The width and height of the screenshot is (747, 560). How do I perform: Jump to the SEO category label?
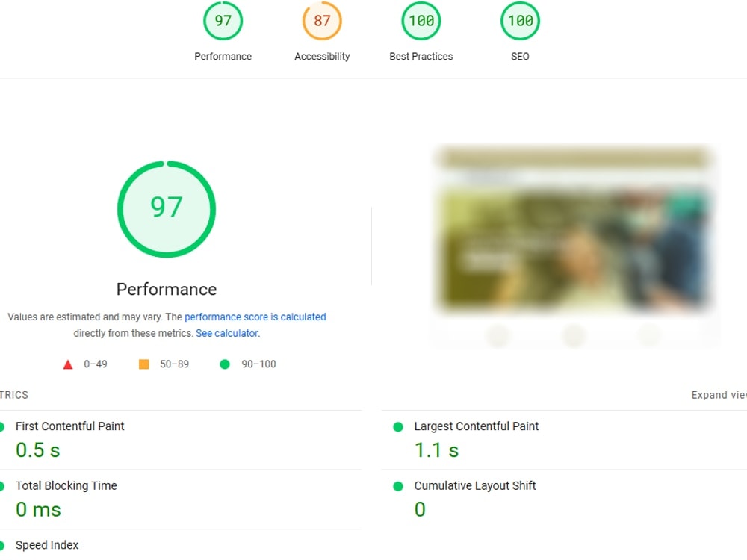click(520, 56)
